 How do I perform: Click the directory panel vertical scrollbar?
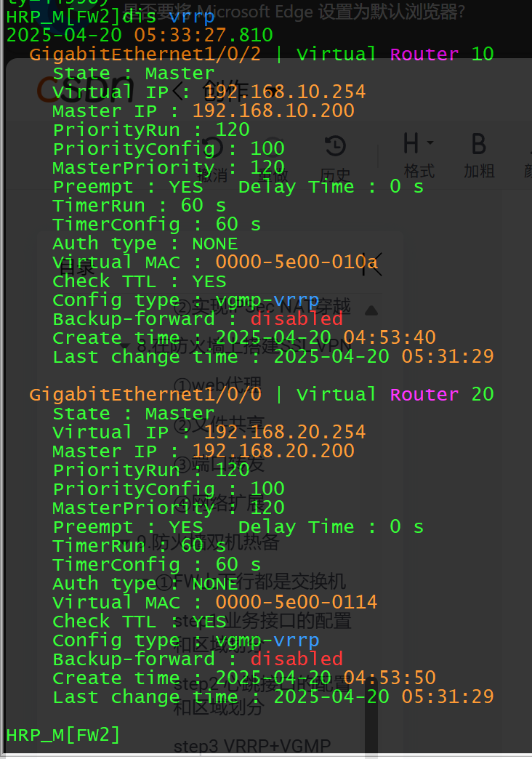tap(371, 716)
